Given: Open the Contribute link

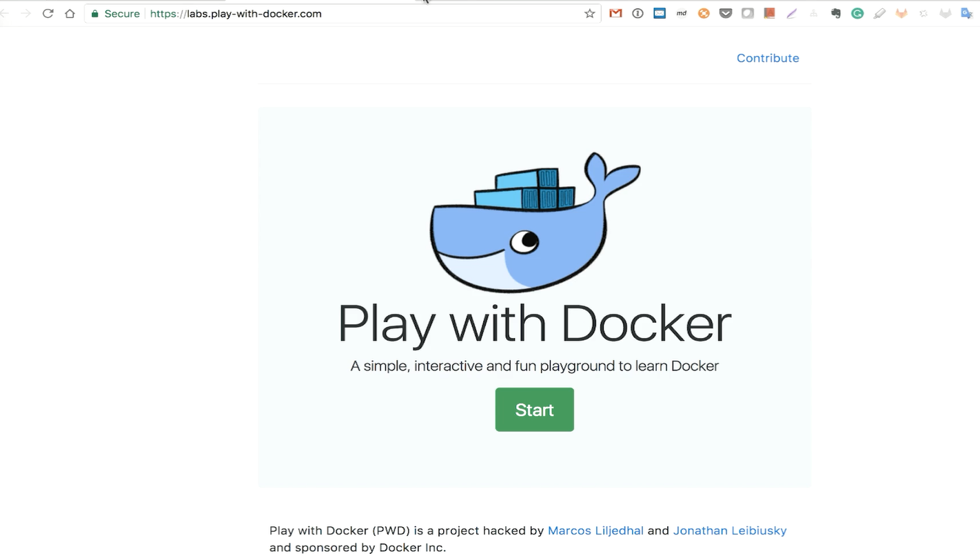Looking at the screenshot, I should pyautogui.click(x=768, y=58).
